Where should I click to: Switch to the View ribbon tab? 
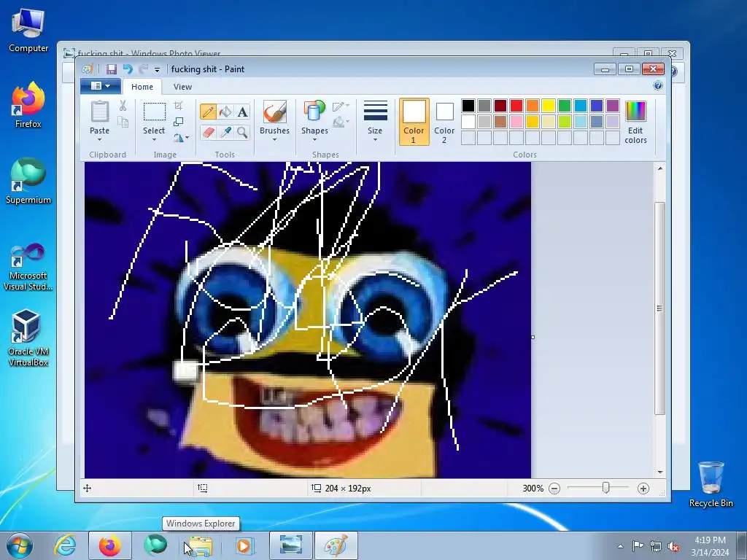[x=182, y=87]
